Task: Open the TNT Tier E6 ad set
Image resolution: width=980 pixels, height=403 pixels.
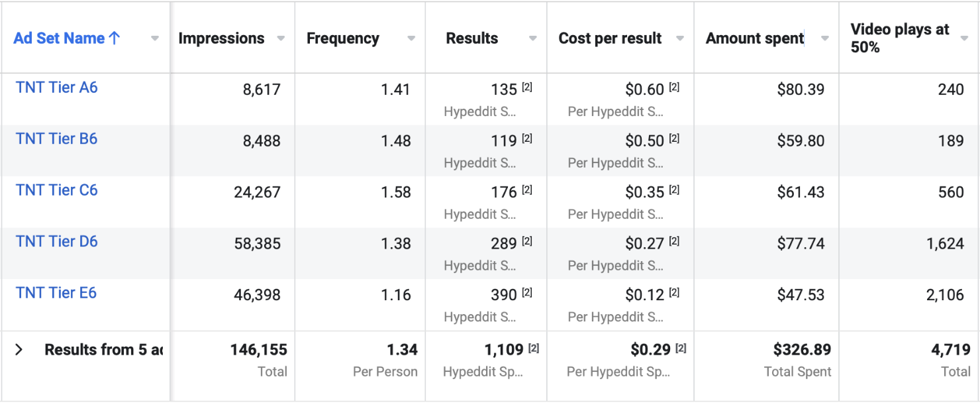Action: [x=56, y=293]
